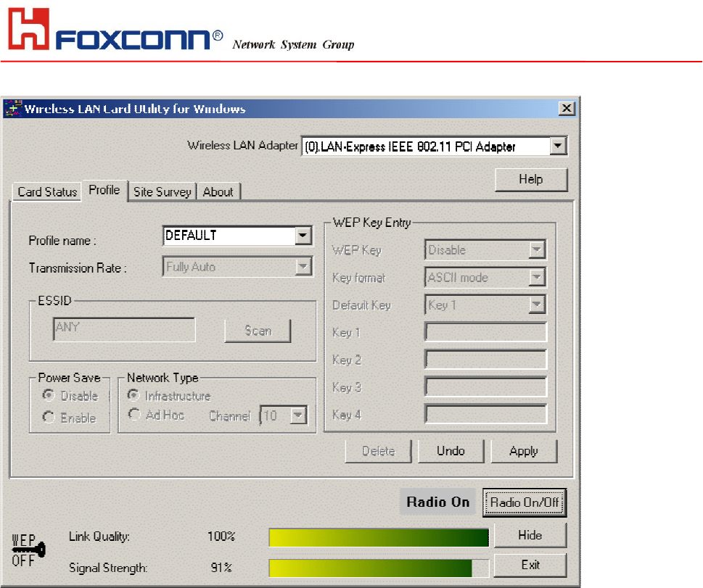This screenshot has width=703, height=588.
Task: Click the Scan button for ESSID
Action: 258,331
